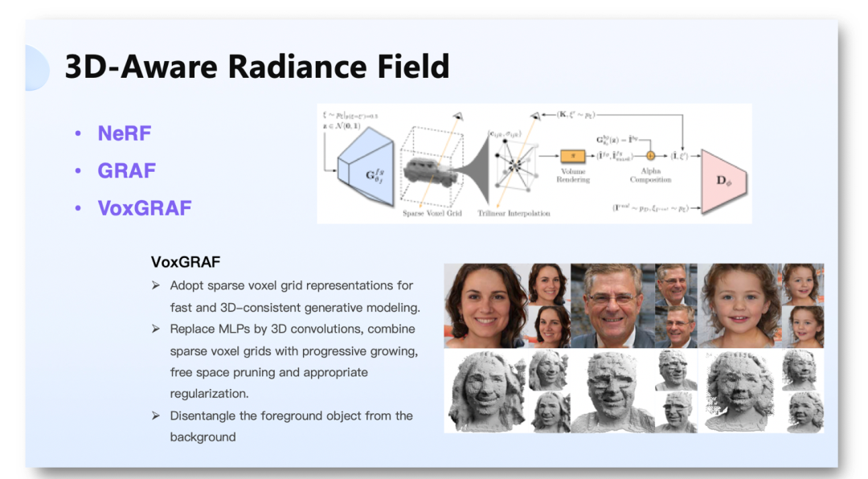Screen dimensions: 868x479
Task: Click the 'Sparse Voxel Grid' diagram label
Action: (432, 213)
